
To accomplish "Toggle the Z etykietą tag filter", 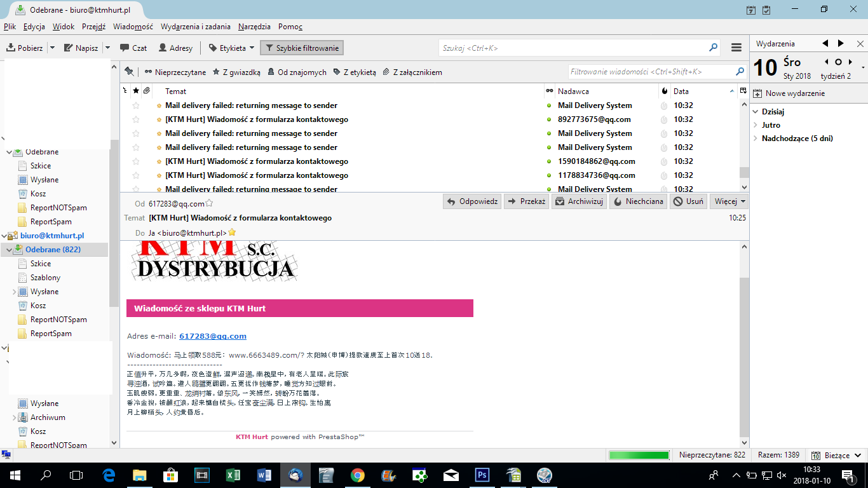I will pos(355,72).
